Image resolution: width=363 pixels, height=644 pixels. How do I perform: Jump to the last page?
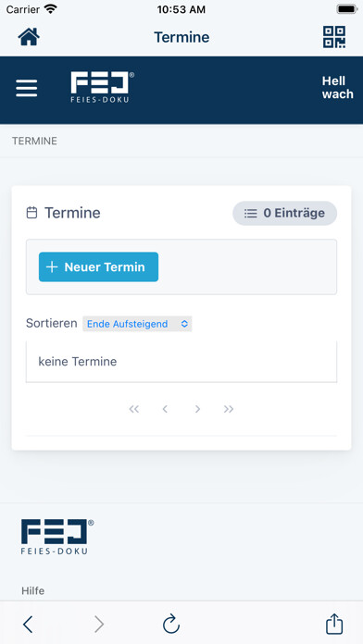[x=229, y=409]
